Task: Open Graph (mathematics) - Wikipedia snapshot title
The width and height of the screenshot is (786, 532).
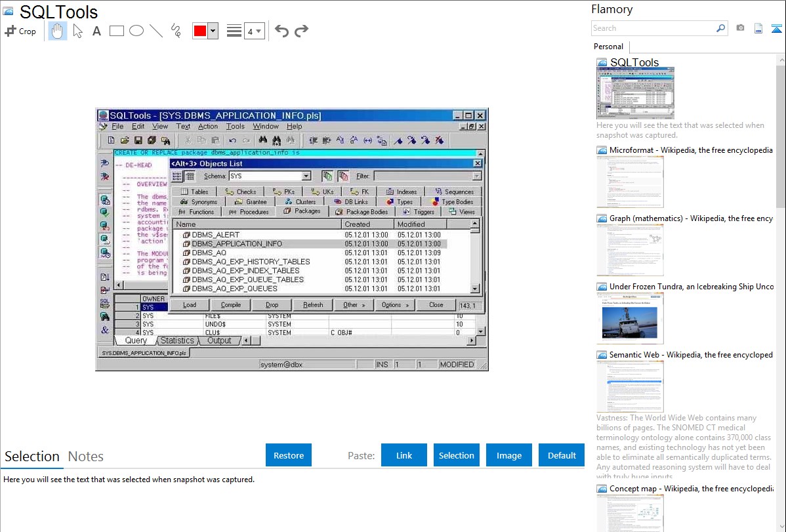Action: pos(691,218)
